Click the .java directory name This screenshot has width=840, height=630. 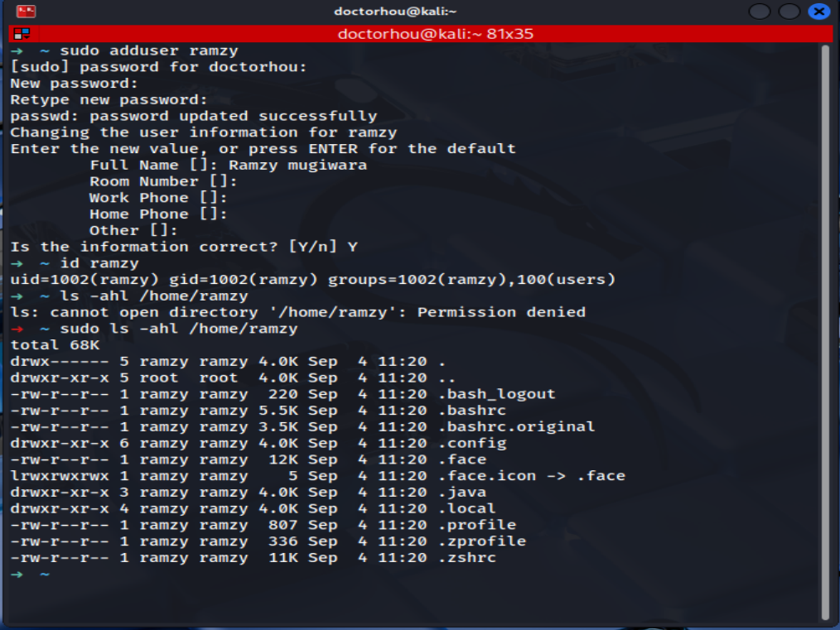coord(462,492)
